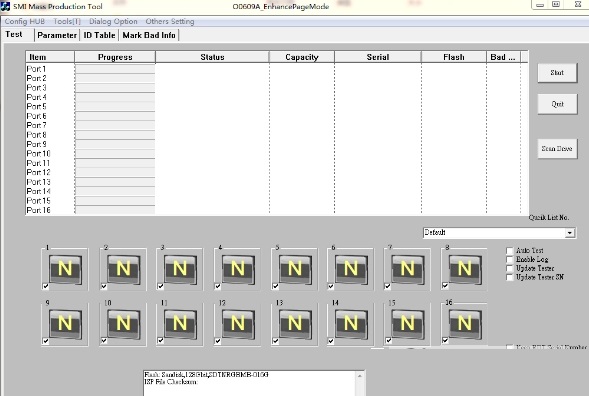Select the port 9 N status icon
Image resolution: width=589 pixels, height=396 pixels.
[x=65, y=323]
